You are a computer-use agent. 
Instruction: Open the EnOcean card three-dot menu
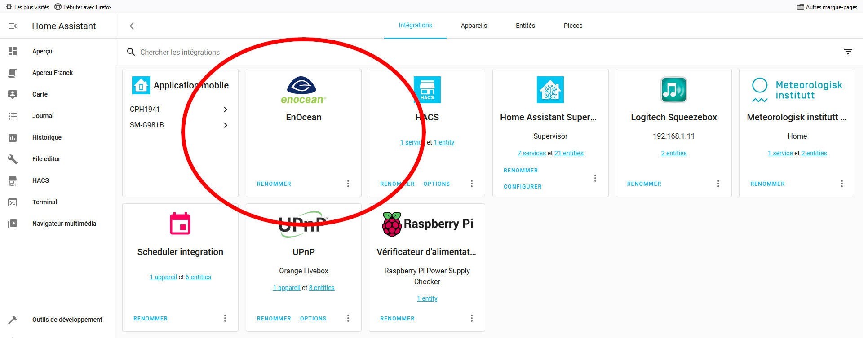click(348, 184)
